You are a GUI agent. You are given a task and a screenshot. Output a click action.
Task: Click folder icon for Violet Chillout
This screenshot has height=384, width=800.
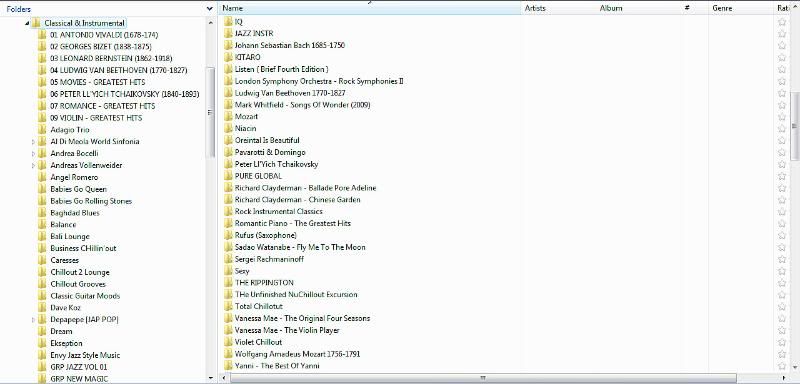228,342
